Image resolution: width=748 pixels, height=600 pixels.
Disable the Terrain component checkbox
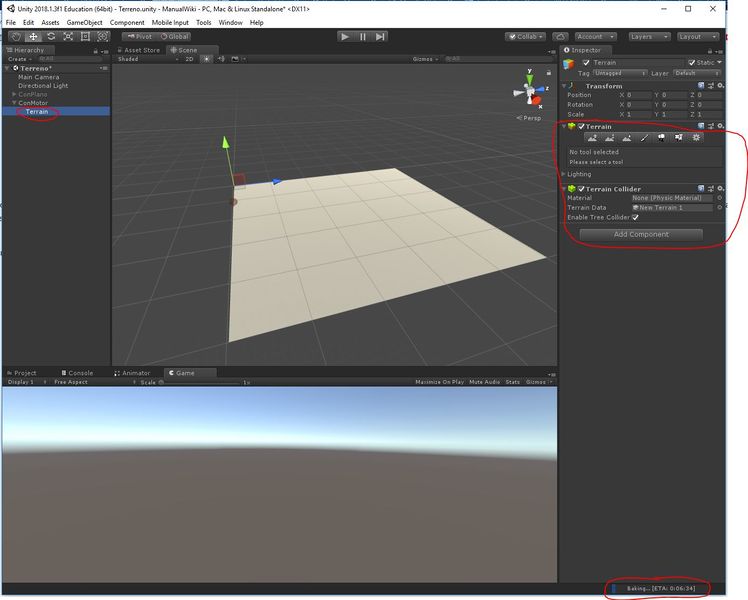coord(581,126)
